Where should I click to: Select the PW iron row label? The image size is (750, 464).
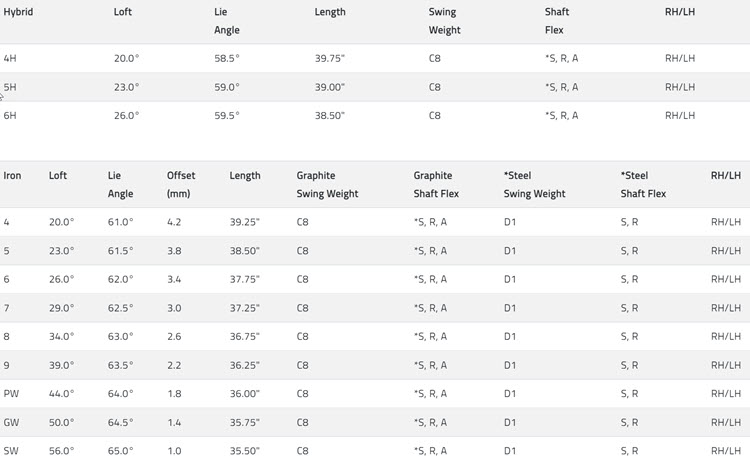click(11, 394)
